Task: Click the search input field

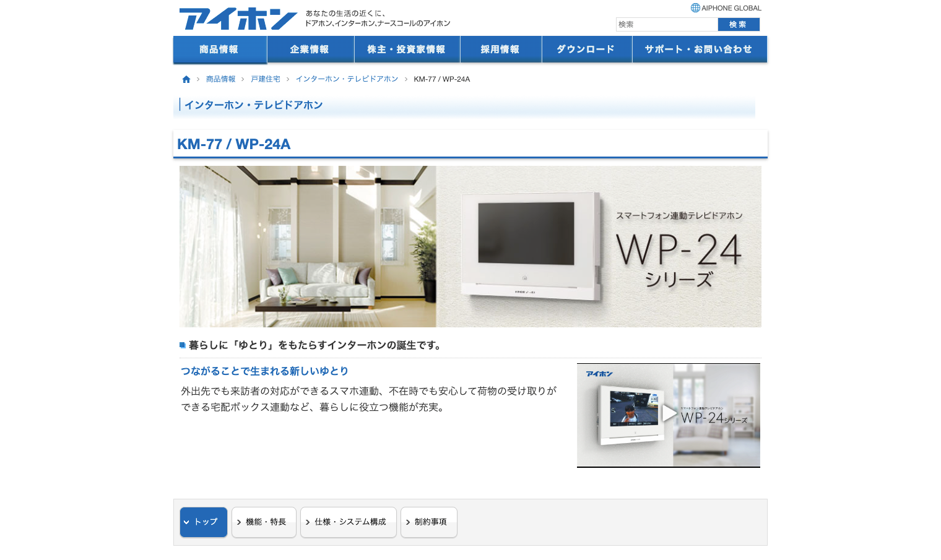Action: tap(667, 25)
